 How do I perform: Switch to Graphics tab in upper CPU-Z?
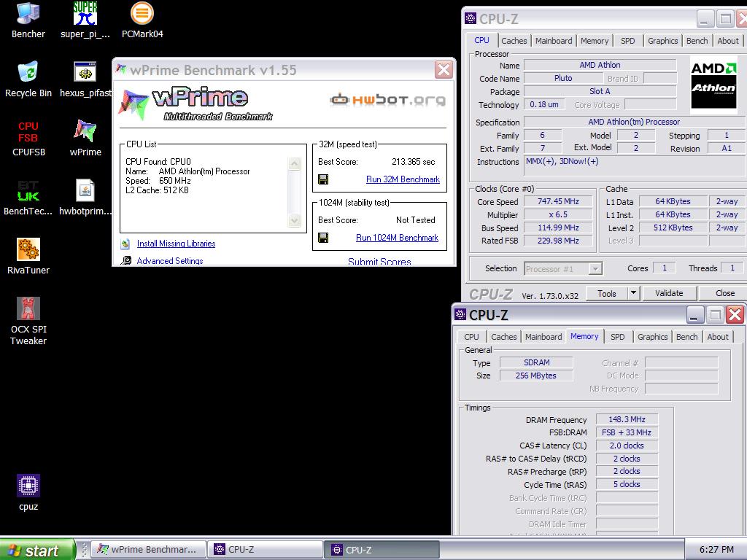(x=662, y=41)
